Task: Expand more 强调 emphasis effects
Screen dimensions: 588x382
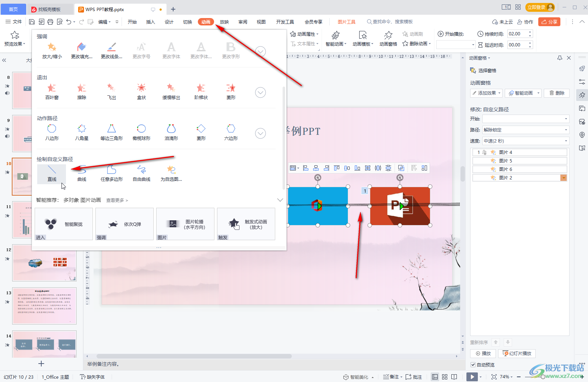Action: [260, 52]
